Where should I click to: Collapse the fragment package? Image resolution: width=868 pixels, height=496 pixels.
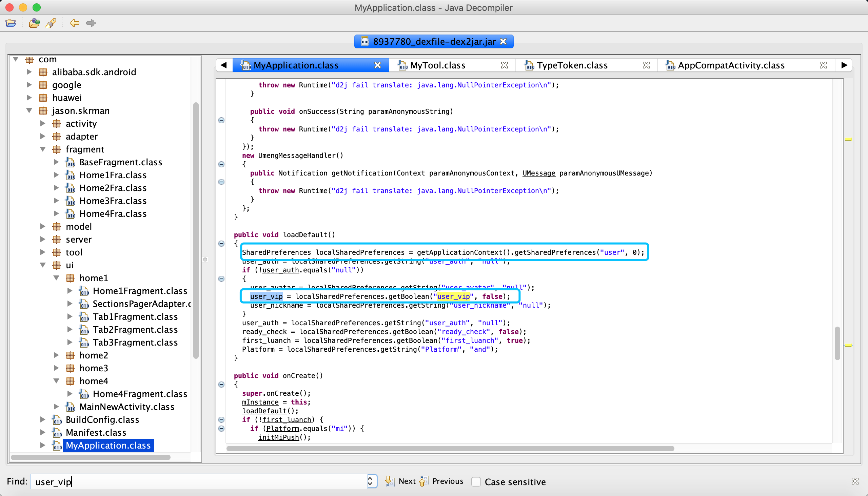[43, 149]
